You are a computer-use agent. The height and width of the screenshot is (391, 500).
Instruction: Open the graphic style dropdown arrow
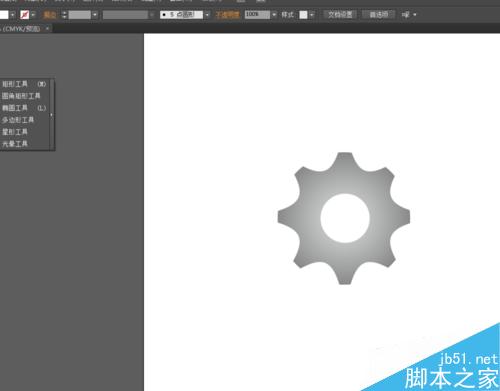312,15
